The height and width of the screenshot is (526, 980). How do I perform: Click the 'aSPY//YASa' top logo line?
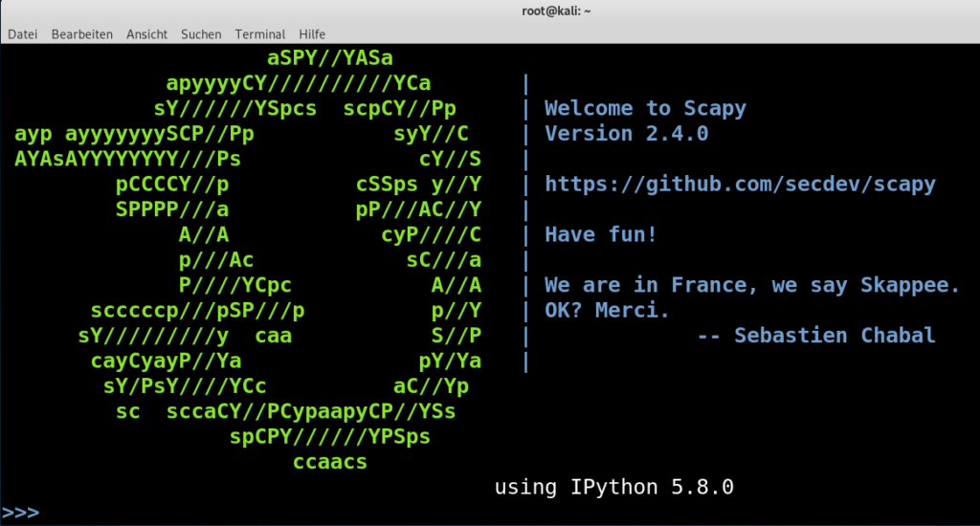330,58
